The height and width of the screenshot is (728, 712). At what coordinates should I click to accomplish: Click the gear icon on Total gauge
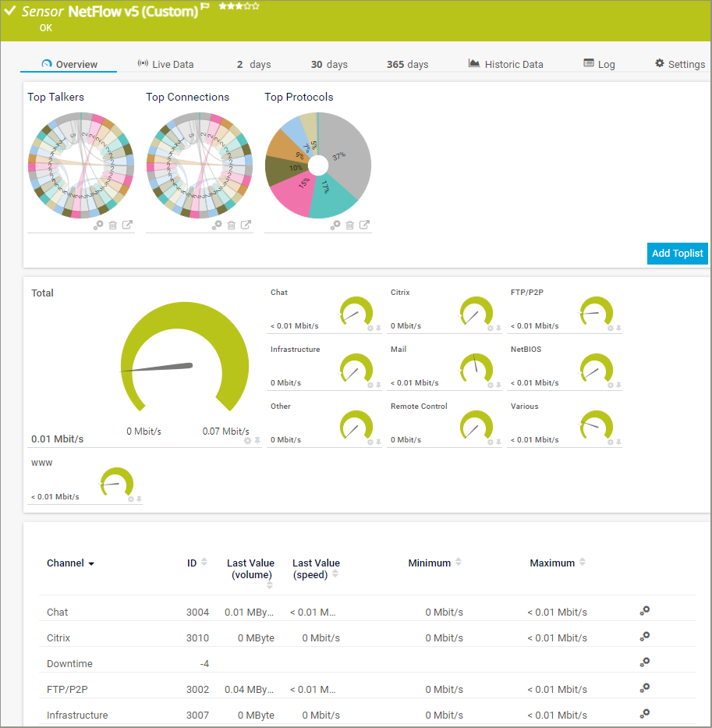pyautogui.click(x=247, y=441)
